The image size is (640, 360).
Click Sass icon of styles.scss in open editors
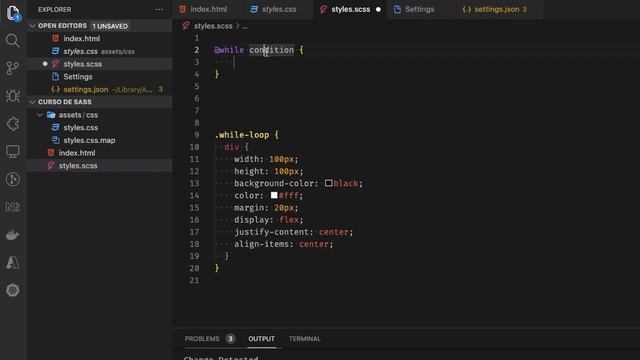(56, 64)
